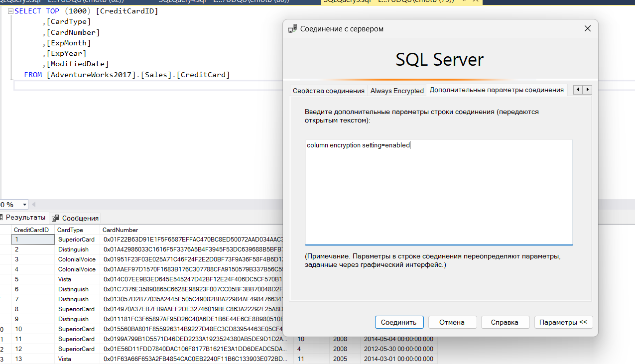Click [ModifiedDate] in the SQL query text
The width and height of the screenshot is (635, 364).
point(78,64)
